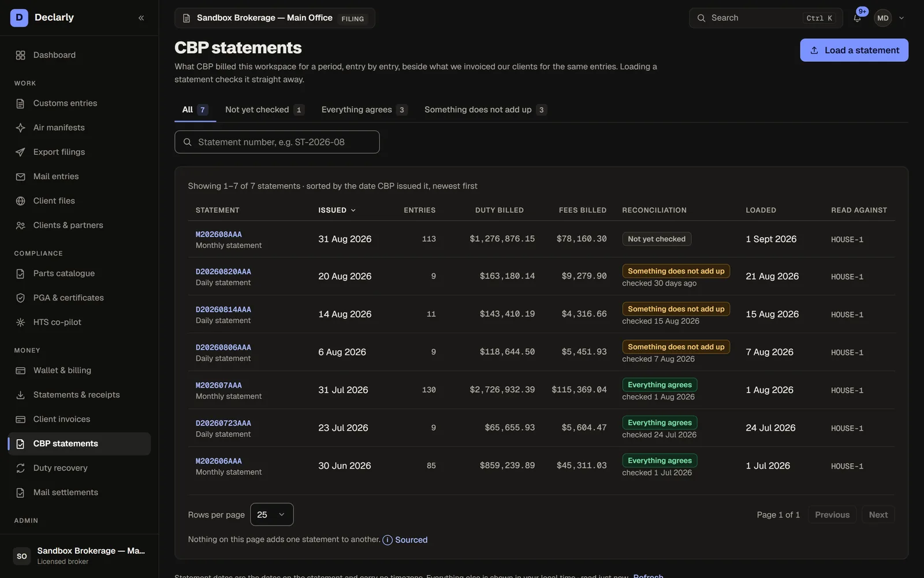Image resolution: width=924 pixels, height=578 pixels.
Task: Switch to Everything agrees tab
Action: point(364,110)
